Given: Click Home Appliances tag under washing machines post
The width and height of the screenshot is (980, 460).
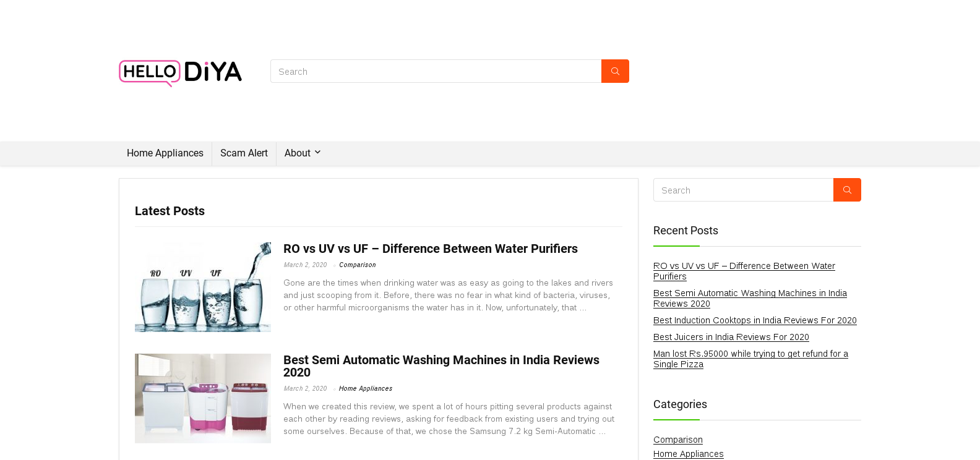Looking at the screenshot, I should coord(365,389).
